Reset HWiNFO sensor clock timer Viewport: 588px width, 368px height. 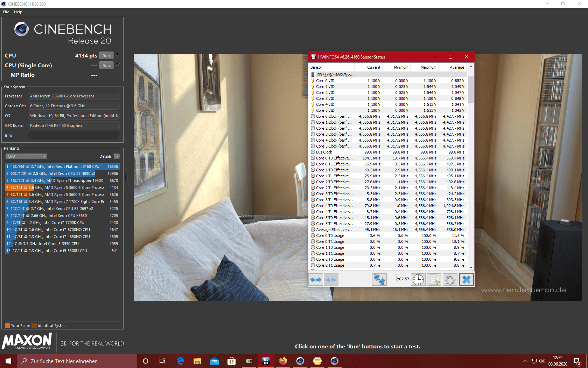tap(418, 280)
